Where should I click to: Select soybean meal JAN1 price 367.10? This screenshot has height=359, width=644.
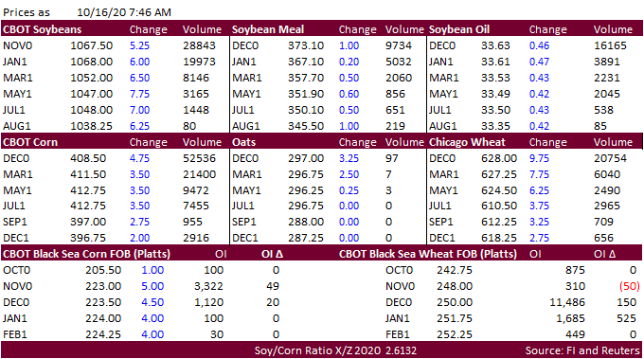(306, 62)
